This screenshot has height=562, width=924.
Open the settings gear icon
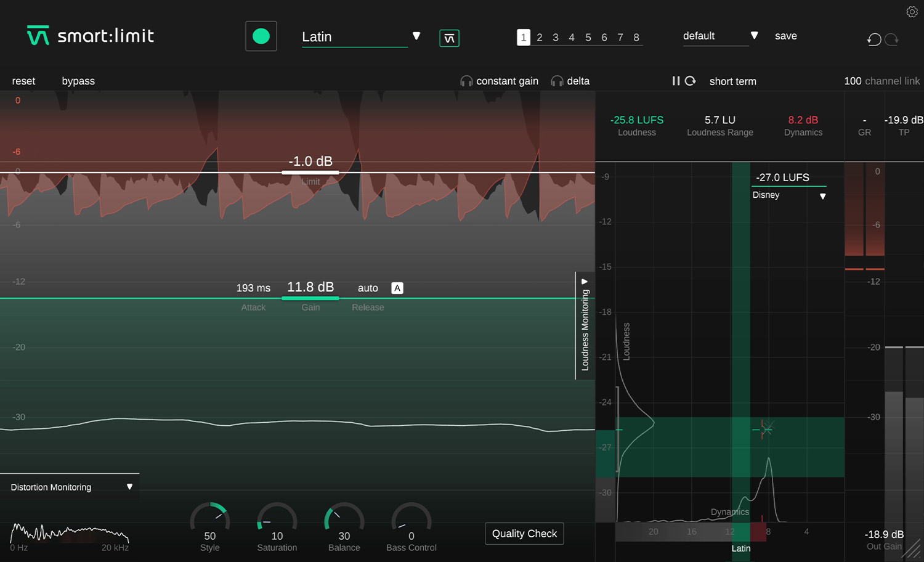[x=912, y=12]
